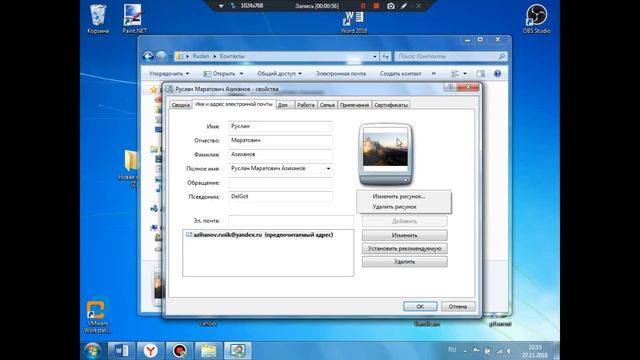Open File Explorer from the taskbar

[x=209, y=351]
